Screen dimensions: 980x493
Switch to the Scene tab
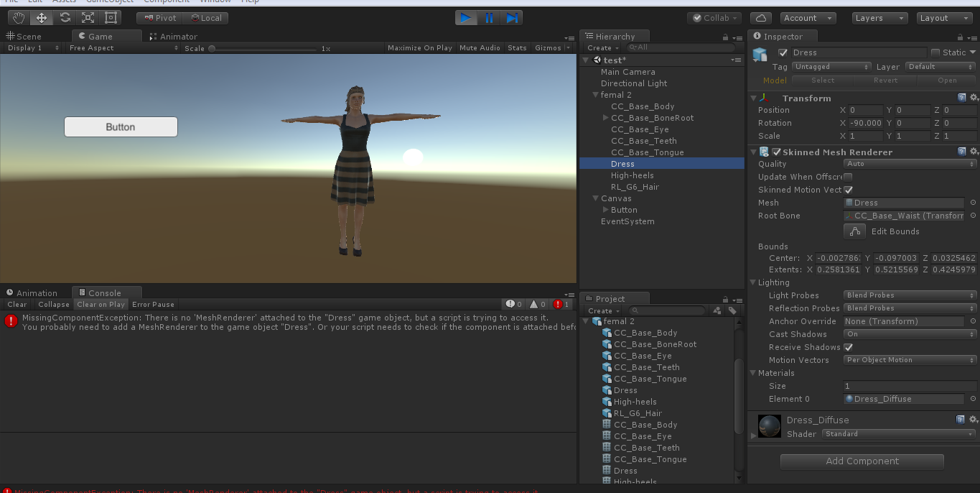(x=25, y=37)
